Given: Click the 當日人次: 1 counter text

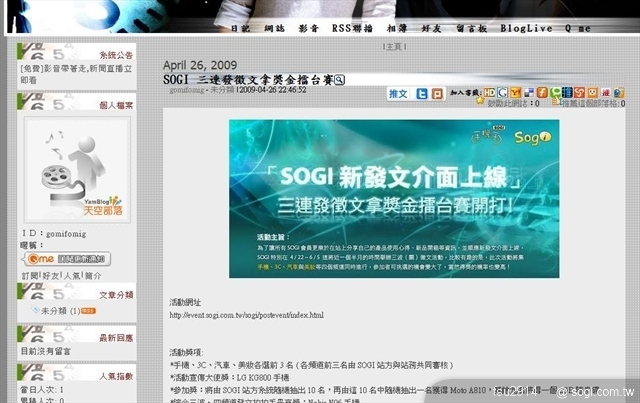Looking at the screenshot, I should (42, 390).
